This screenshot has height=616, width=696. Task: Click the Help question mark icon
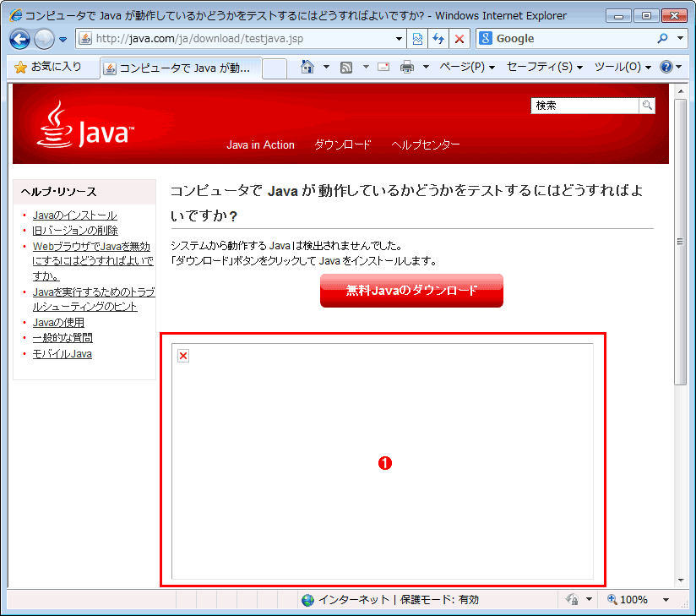[x=666, y=67]
